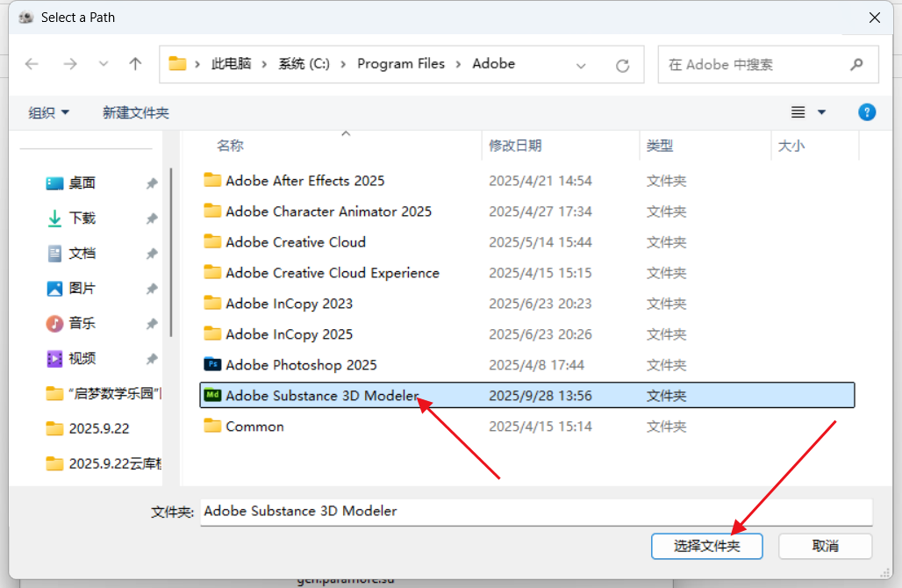Image resolution: width=902 pixels, height=588 pixels.
Task: Click the dialog title bar app icon
Action: pyautogui.click(x=26, y=18)
